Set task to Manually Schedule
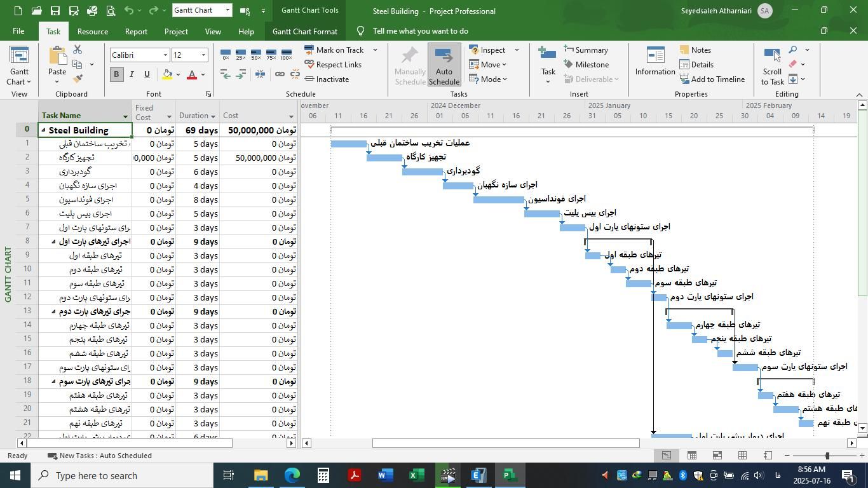The width and height of the screenshot is (868, 488). 410,65
